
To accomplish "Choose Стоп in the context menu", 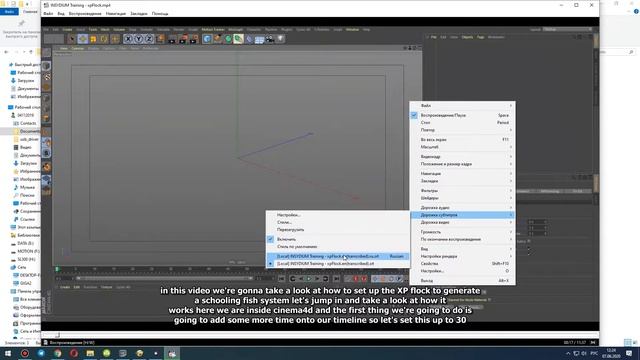I will (x=462, y=122).
